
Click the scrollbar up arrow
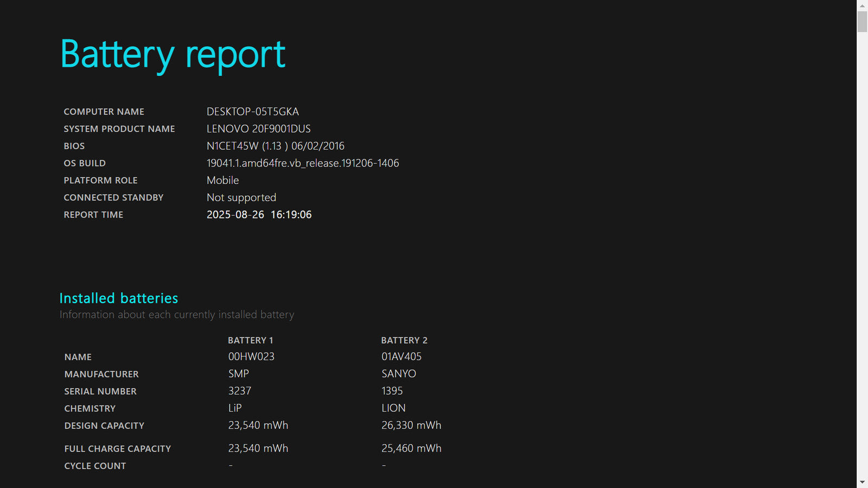862,5
